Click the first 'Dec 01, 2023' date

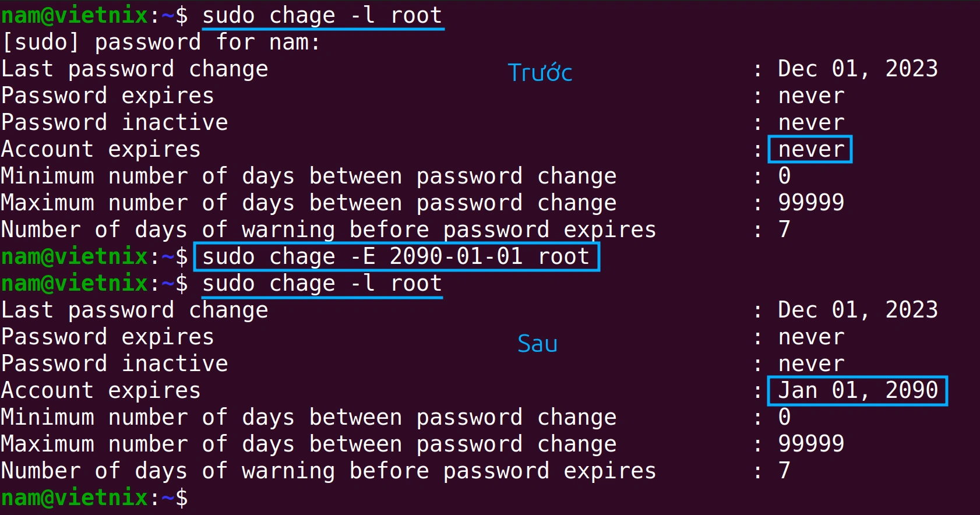858,69
